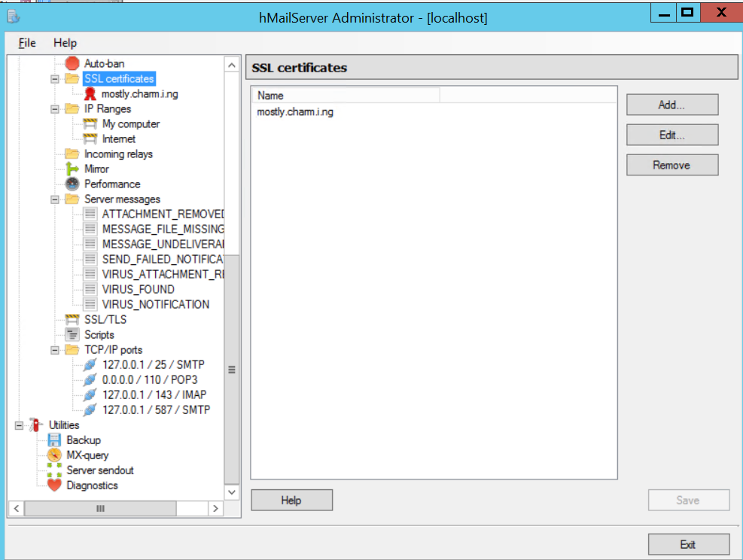Select the Internet IP range

tap(119, 139)
